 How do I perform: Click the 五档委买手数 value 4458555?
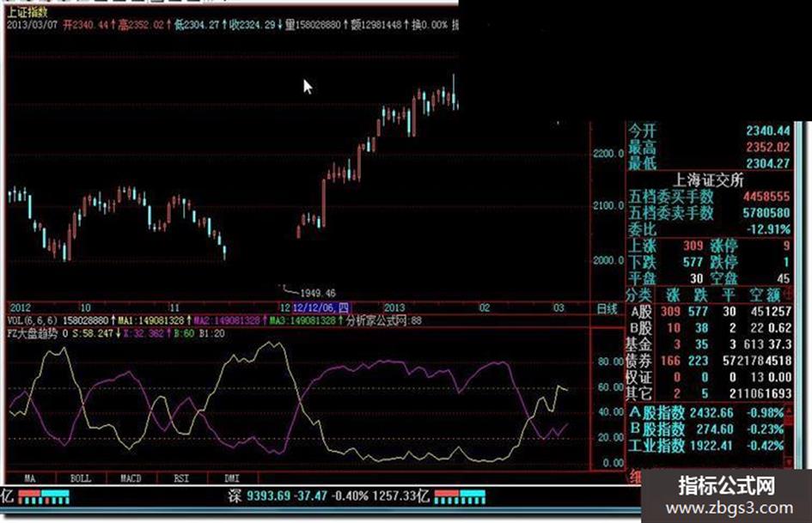tap(766, 197)
